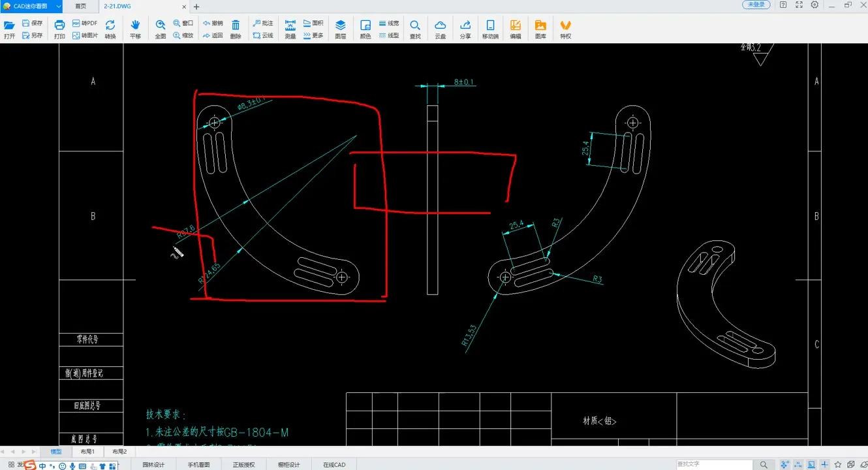Viewport: 868px width, 470px height.
Task: Click the 未登录 (Not logged in) button
Action: tap(756, 5)
